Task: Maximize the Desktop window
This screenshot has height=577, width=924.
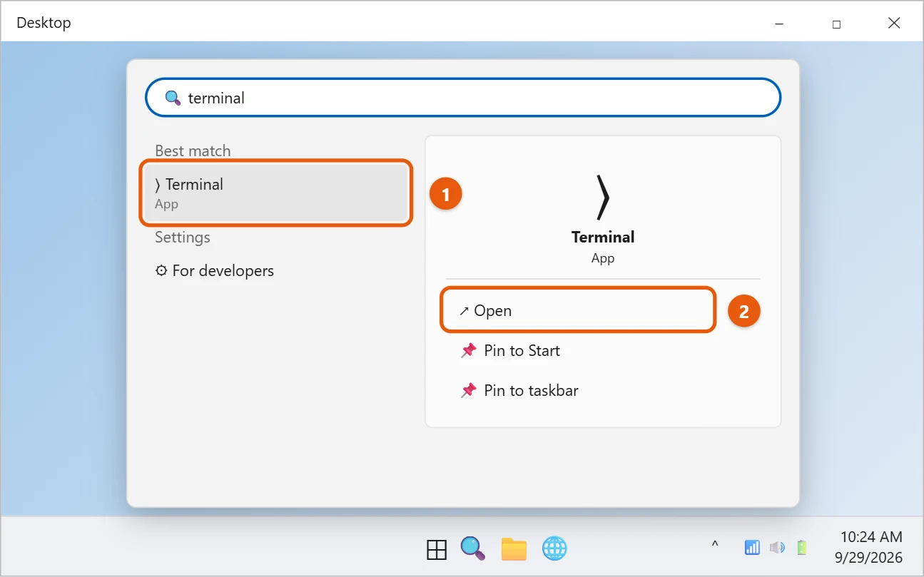Action: 836,24
